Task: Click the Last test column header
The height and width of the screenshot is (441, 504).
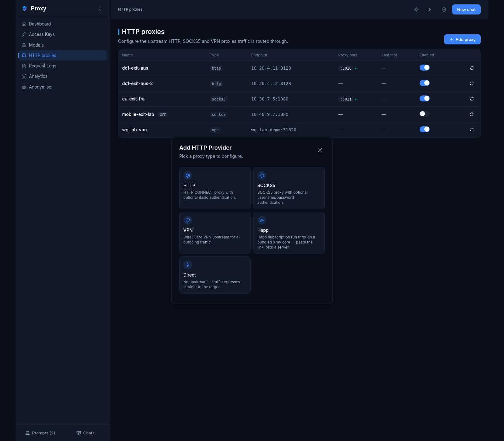Action: [x=389, y=55]
